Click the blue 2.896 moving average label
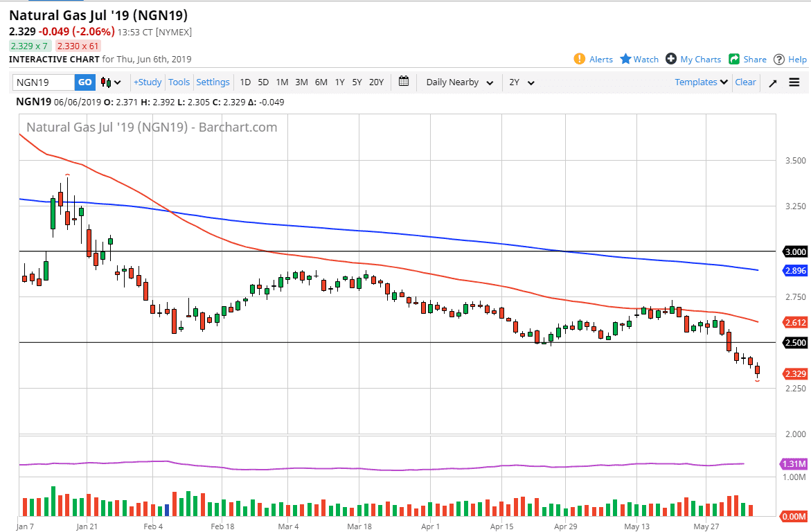Image resolution: width=811 pixels, height=532 pixels. pyautogui.click(x=796, y=271)
